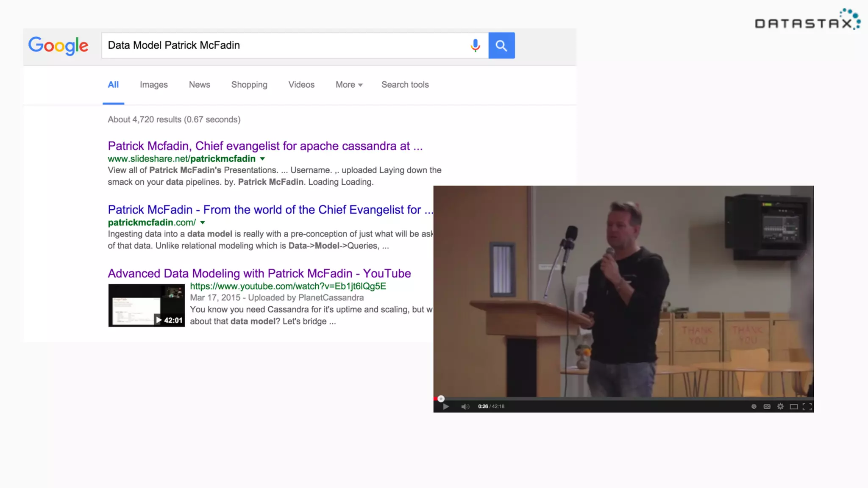Click the voice search microphone icon

(x=475, y=45)
